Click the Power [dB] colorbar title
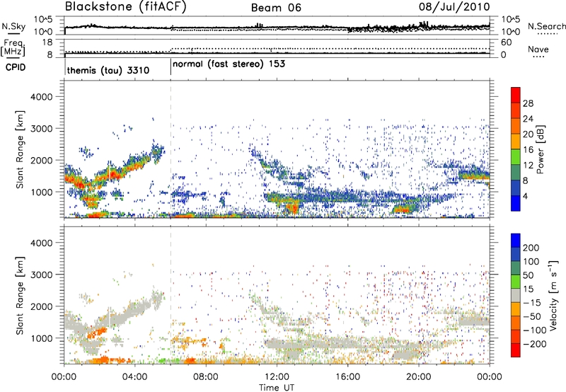 point(541,149)
